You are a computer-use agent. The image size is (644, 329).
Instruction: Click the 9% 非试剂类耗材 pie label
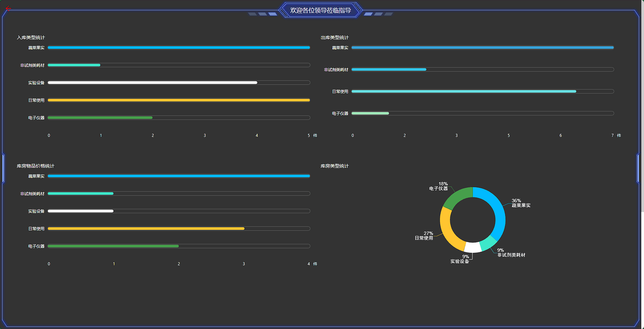coord(511,252)
